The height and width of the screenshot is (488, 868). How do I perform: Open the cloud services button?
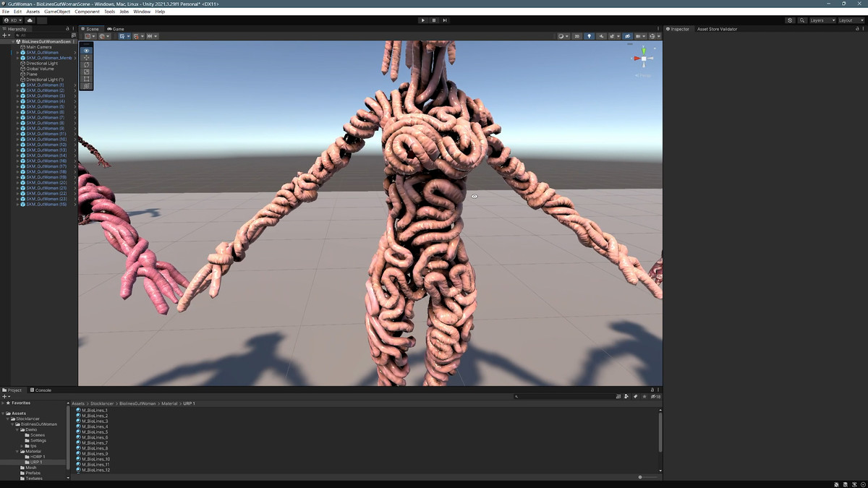click(x=30, y=20)
